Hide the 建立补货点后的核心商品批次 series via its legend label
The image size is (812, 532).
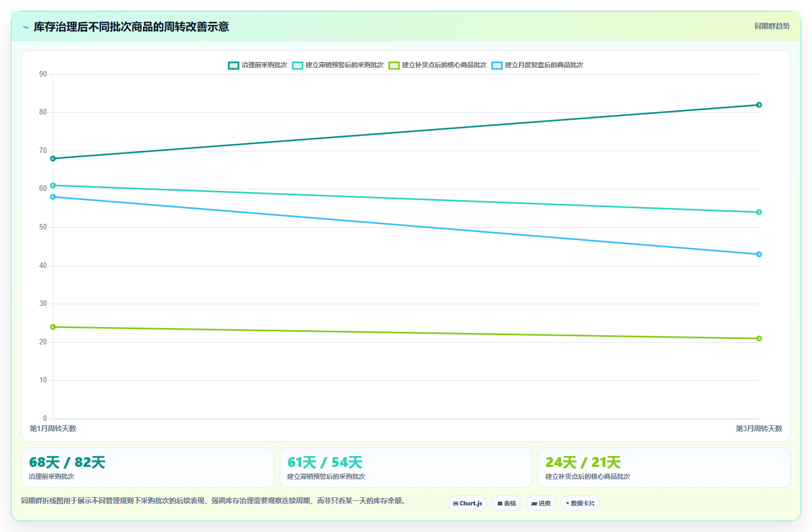(444, 65)
